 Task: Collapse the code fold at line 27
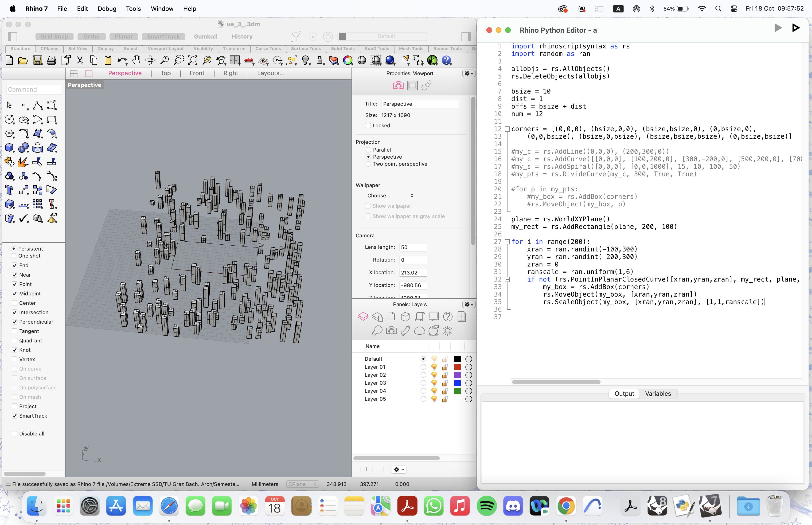click(507, 241)
